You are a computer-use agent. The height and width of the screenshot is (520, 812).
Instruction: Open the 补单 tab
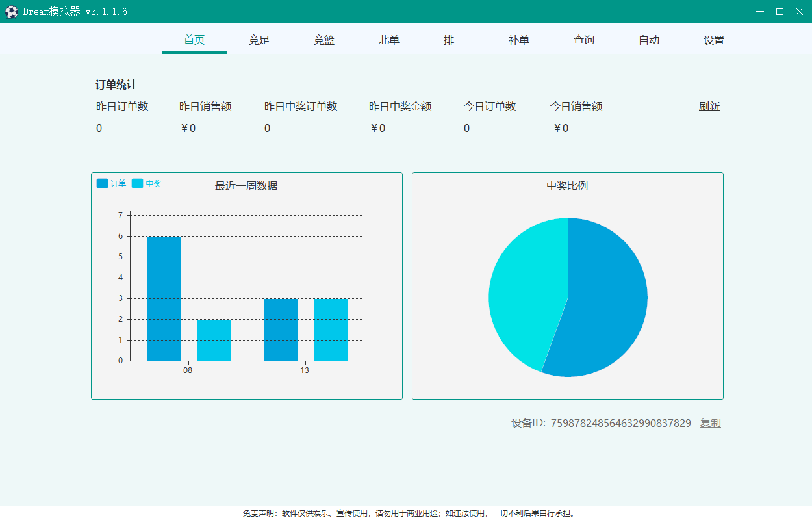[519, 40]
